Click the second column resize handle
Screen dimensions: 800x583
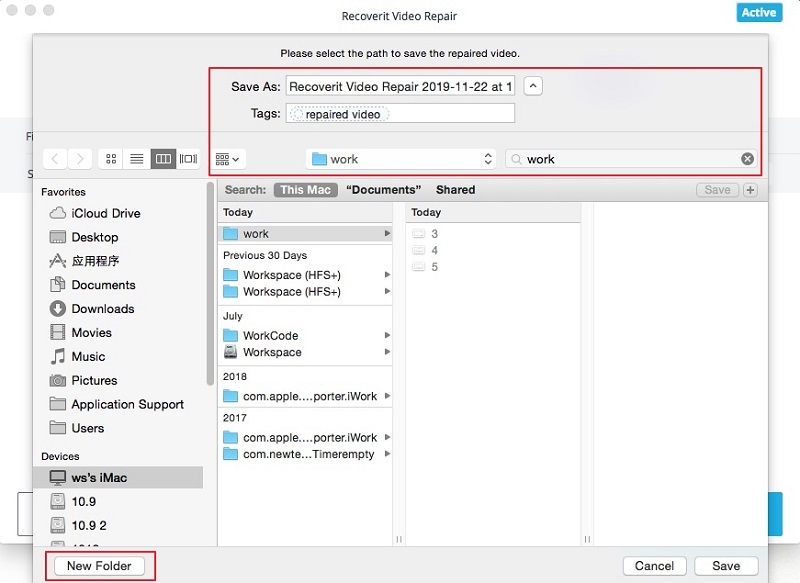[x=587, y=539]
